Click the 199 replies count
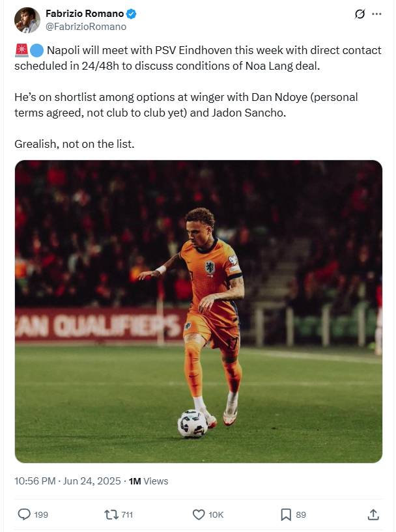The height and width of the screenshot is (532, 396). [x=41, y=514]
